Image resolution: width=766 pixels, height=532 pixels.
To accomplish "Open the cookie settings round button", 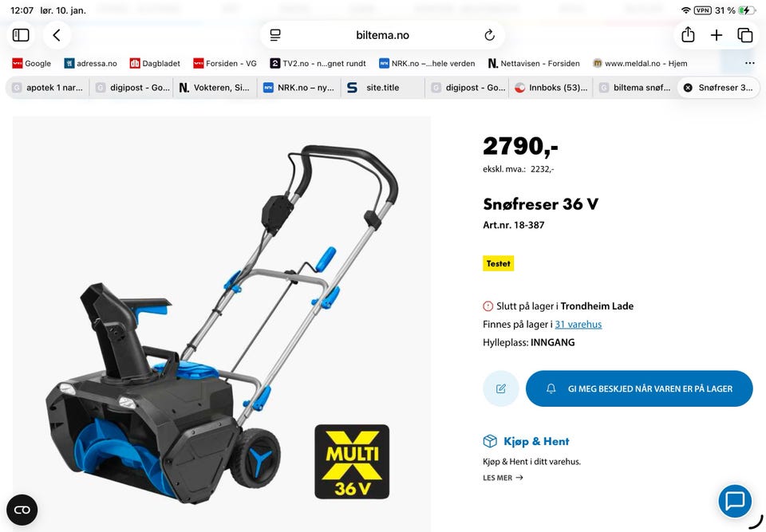I will tap(22, 510).
